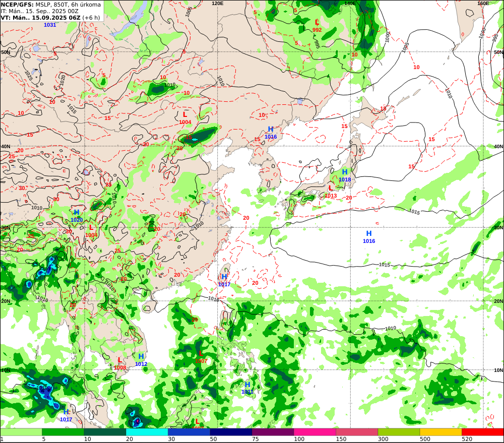Image resolution: width=504 pixels, height=443 pixels.
Task: Click the legend value 520
Action: pyautogui.click(x=467, y=439)
